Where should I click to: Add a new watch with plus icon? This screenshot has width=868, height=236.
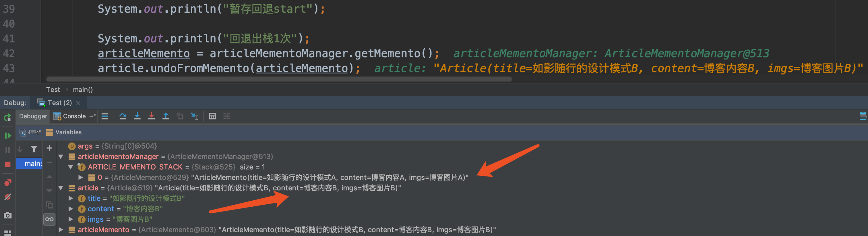[49, 148]
